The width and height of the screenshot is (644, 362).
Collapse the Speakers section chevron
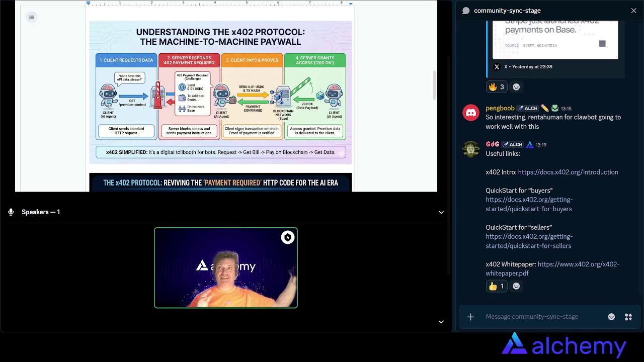pos(441,212)
